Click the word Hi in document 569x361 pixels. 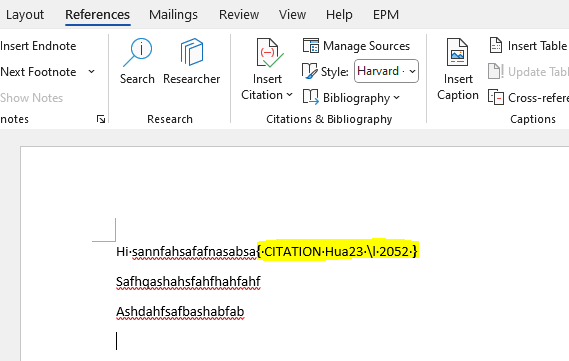pos(122,251)
